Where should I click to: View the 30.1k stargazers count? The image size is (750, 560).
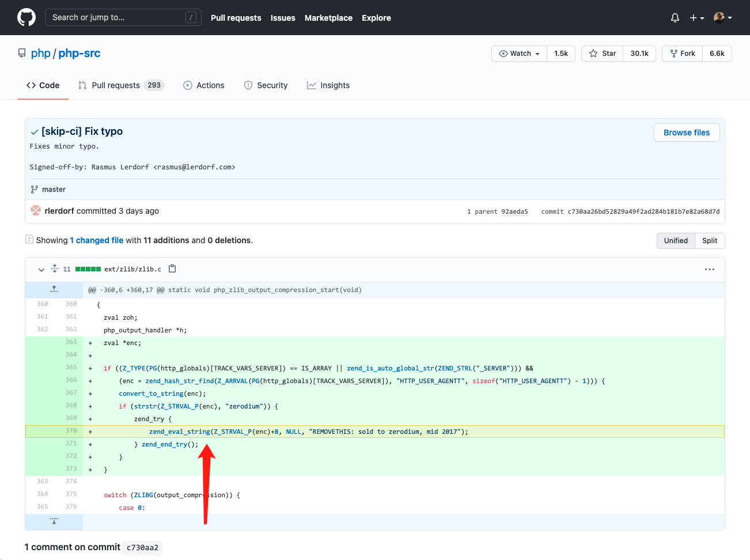pos(639,54)
